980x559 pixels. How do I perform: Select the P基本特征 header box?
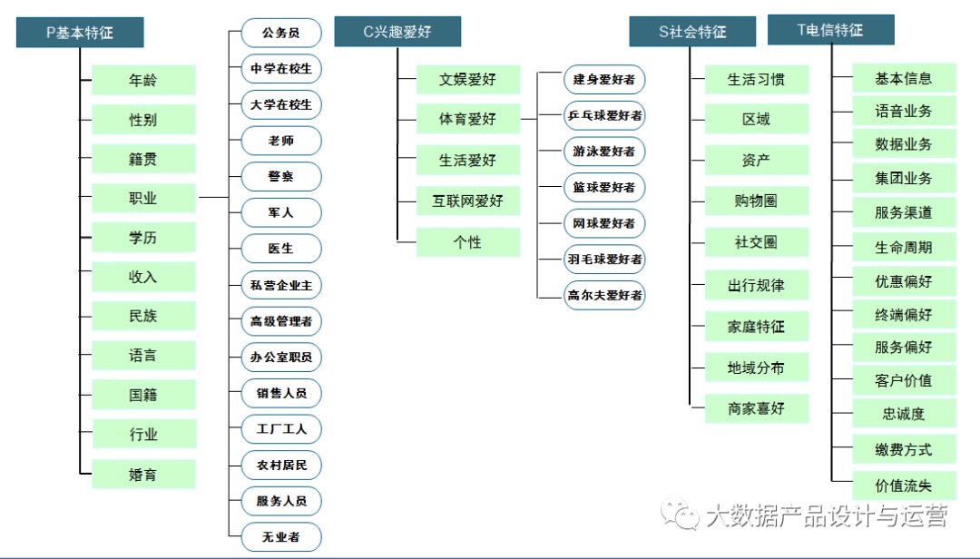[x=80, y=33]
